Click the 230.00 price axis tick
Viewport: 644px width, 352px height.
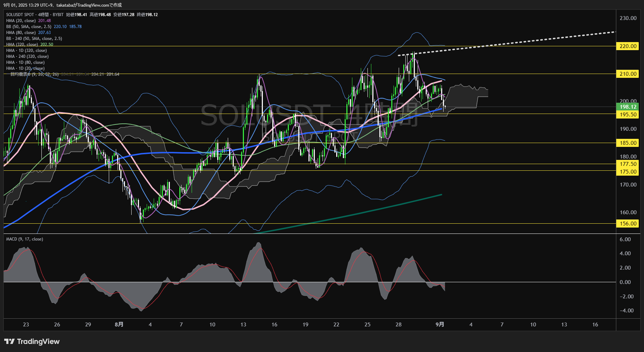tap(628, 18)
